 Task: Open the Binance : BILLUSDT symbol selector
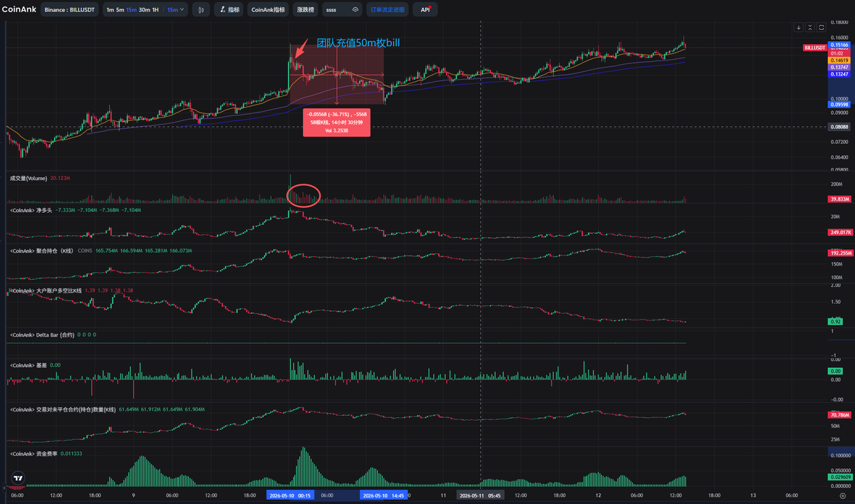click(x=70, y=10)
